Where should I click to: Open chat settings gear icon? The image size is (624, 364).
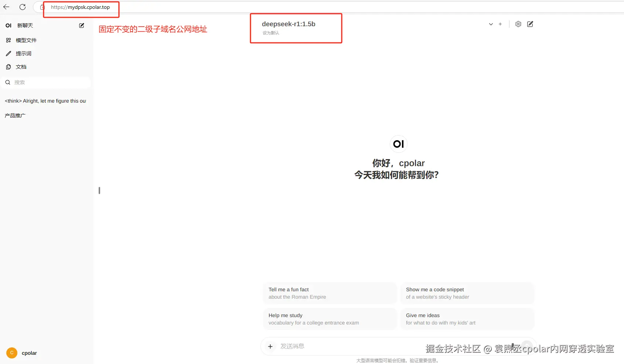[518, 24]
